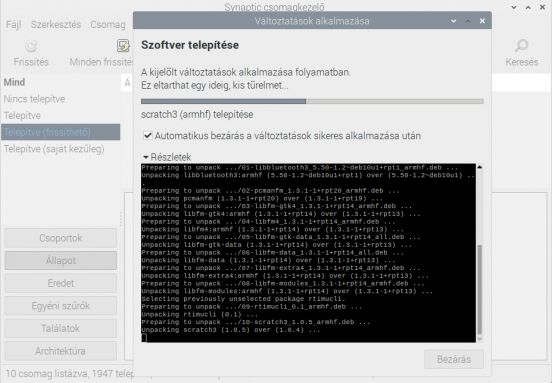552x383 pixels.
Task: Click the installation progress bar
Action: coord(312,101)
